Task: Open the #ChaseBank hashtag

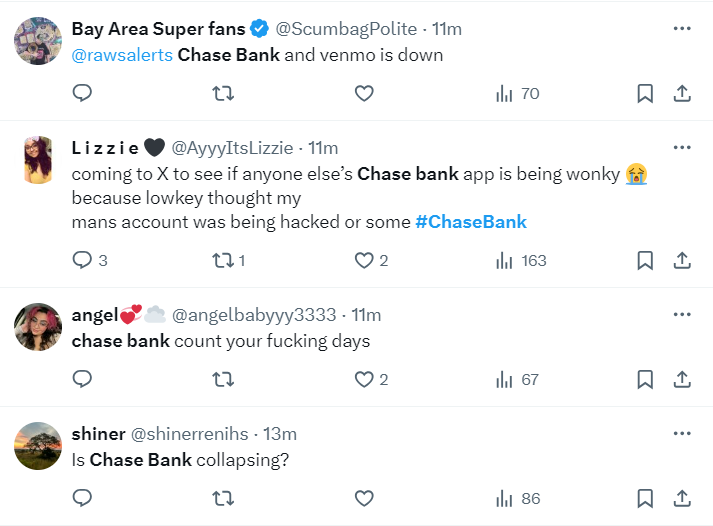Action: point(470,221)
